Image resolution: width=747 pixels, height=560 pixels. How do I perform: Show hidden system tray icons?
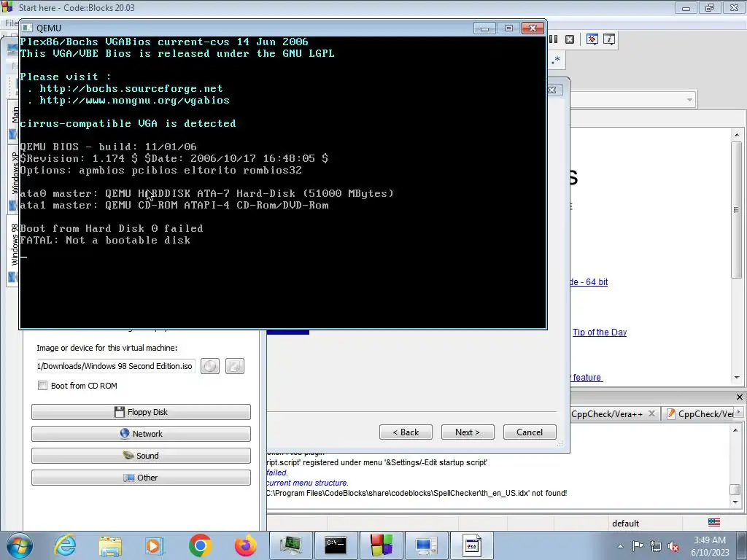[x=620, y=546]
